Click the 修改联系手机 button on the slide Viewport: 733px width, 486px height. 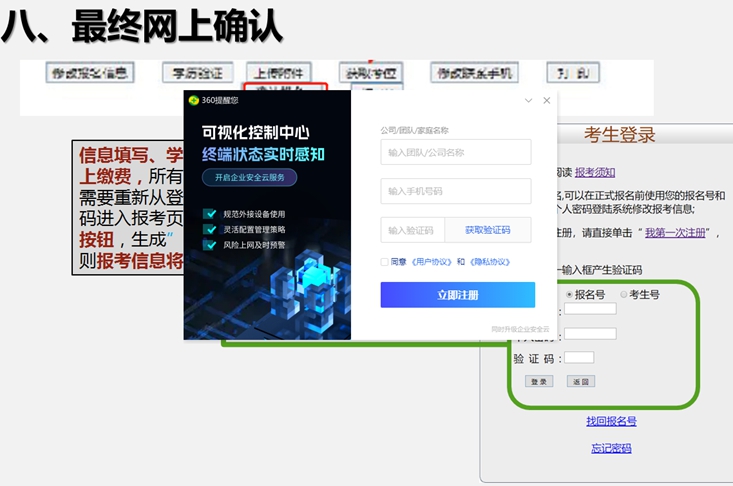(x=474, y=73)
